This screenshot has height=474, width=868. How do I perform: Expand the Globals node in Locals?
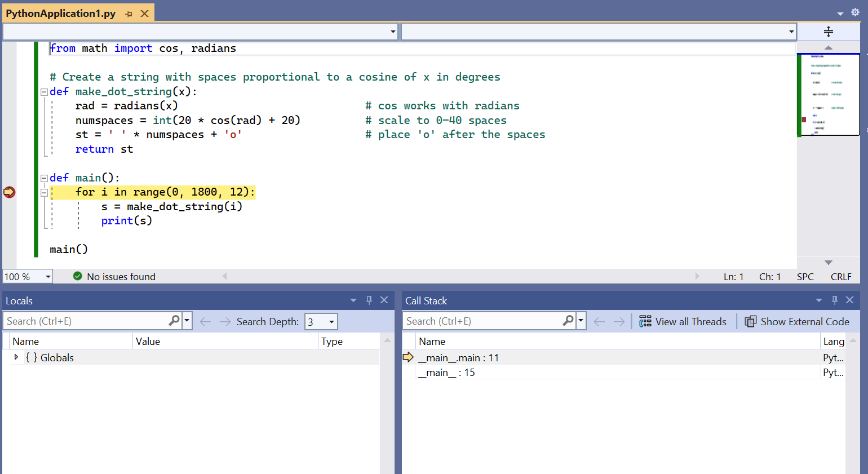point(16,357)
